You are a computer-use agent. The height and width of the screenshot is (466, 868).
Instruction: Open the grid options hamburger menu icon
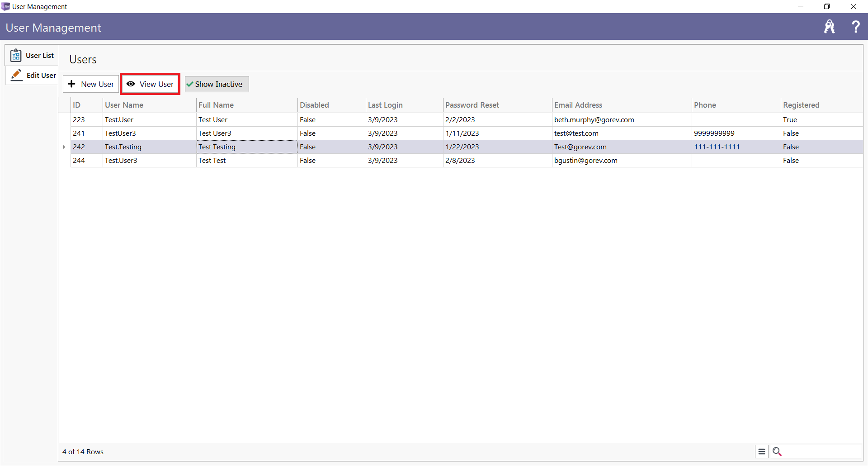click(x=762, y=452)
